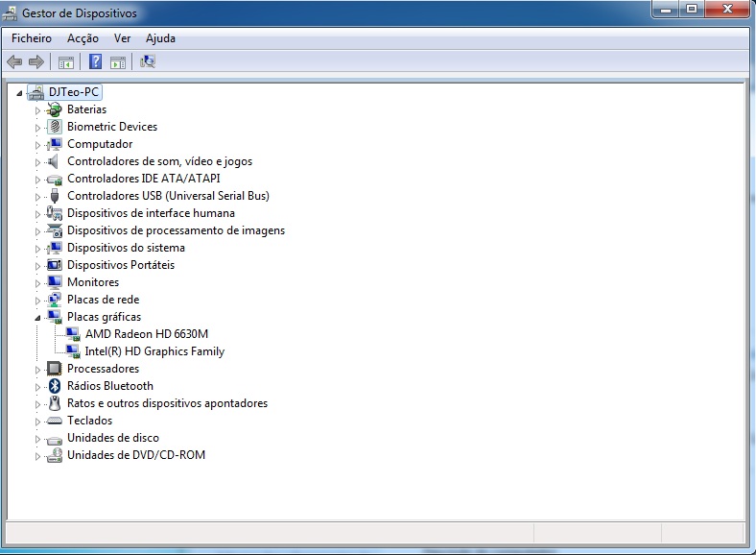Click the Unidades de disco drive icon

[x=55, y=439]
